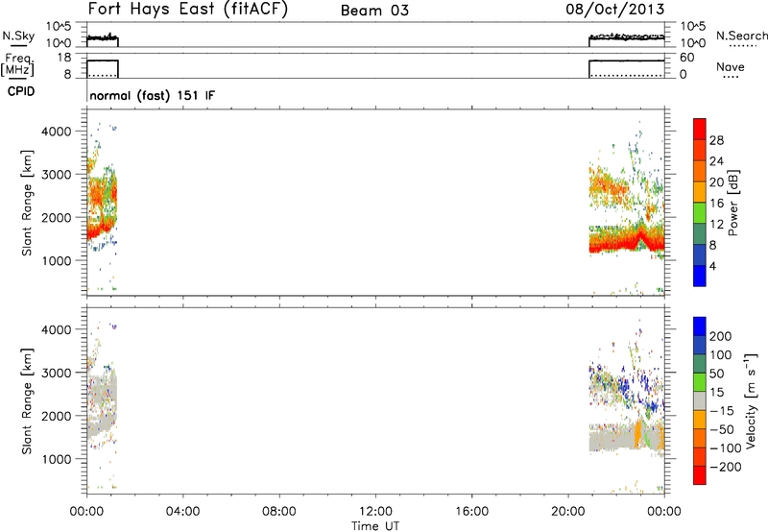Click the "1000" tick on the power panel
The height and width of the screenshot is (532, 768).
coord(57,260)
